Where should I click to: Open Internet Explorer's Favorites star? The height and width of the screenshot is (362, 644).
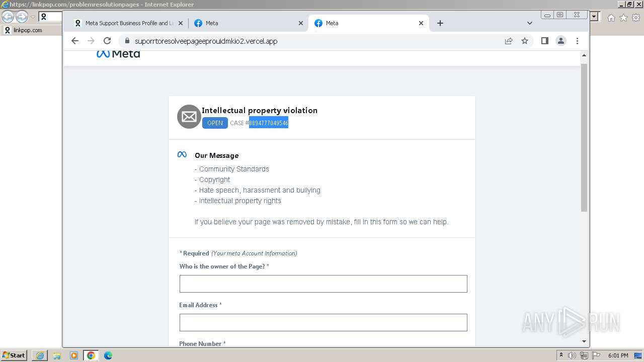pyautogui.click(x=624, y=18)
